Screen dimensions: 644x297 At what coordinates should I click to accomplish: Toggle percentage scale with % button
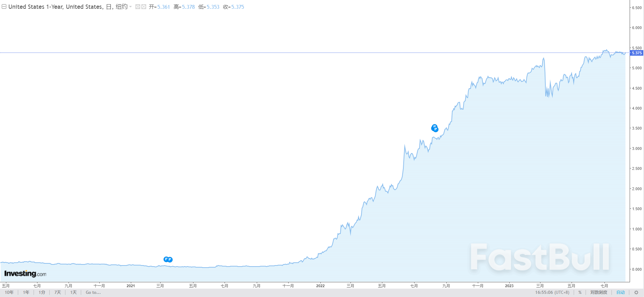tap(580, 292)
